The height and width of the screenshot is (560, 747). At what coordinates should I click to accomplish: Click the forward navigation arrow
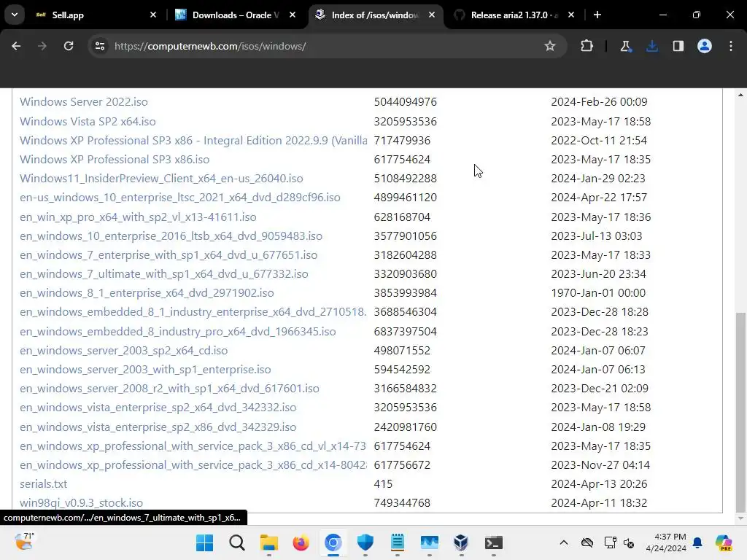[x=42, y=46]
